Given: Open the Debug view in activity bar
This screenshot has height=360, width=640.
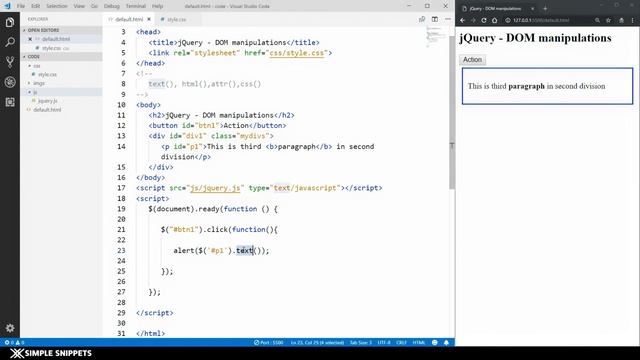Looking at the screenshot, I should [10, 82].
